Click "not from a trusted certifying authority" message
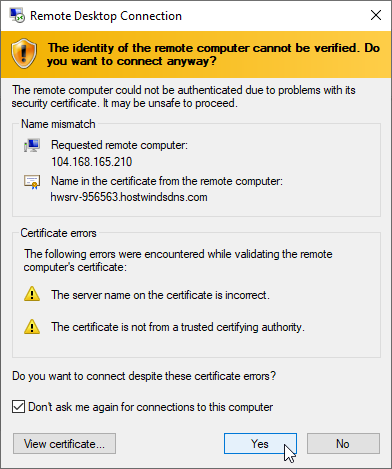 coord(178,327)
